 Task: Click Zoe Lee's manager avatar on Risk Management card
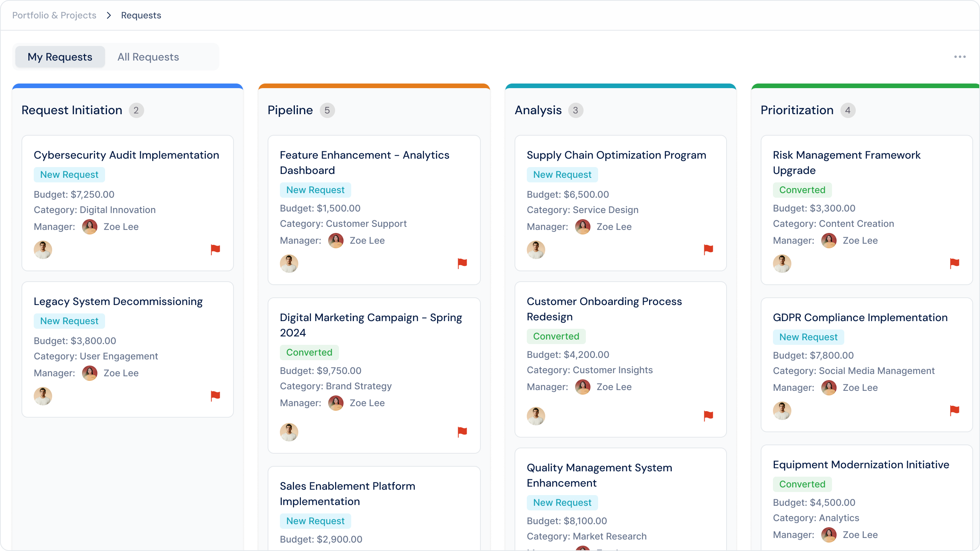coord(829,241)
